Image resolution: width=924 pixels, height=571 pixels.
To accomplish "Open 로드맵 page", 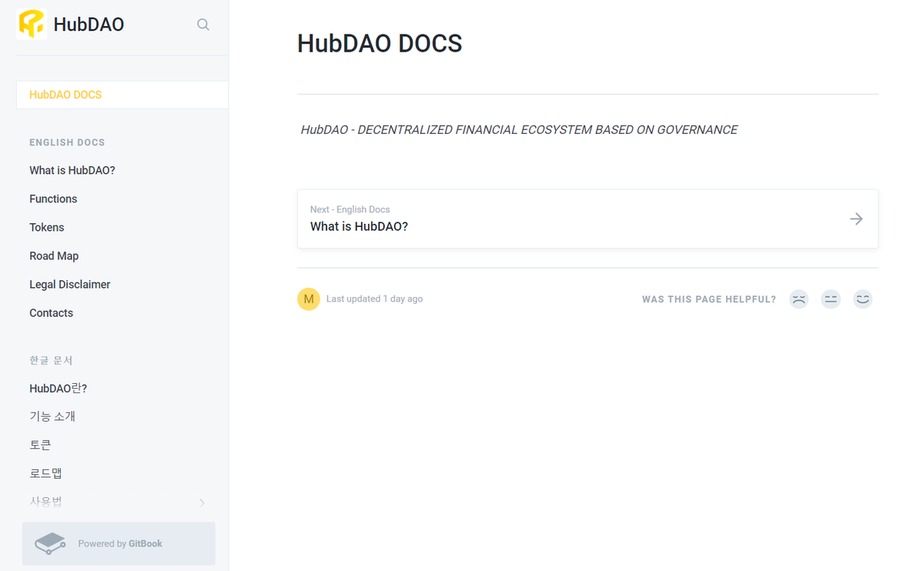I will coord(45,473).
